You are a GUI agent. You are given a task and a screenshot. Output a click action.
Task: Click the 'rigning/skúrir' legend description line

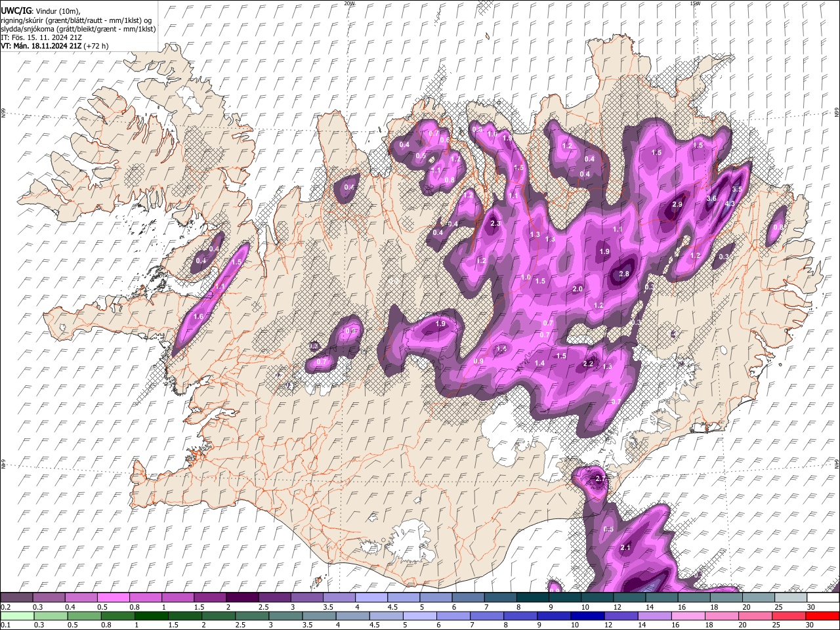[x=76, y=20]
